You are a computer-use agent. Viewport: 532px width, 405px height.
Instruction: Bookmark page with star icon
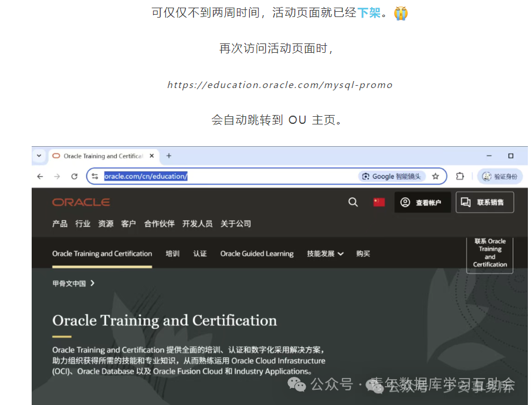[x=435, y=176]
